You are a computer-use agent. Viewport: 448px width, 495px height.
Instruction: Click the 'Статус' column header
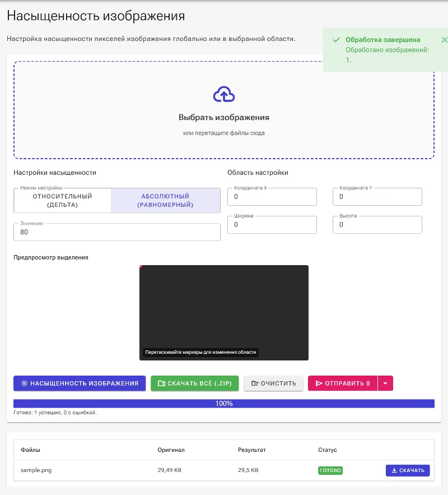click(327, 450)
